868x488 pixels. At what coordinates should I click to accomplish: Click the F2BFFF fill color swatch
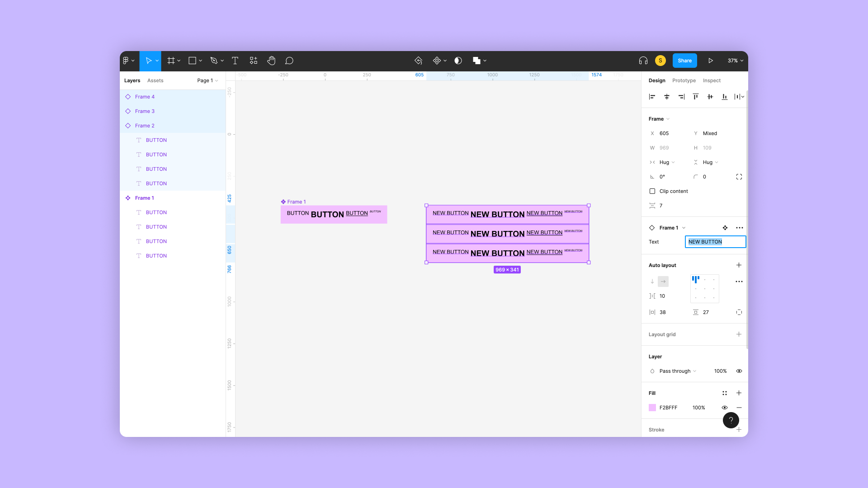652,408
